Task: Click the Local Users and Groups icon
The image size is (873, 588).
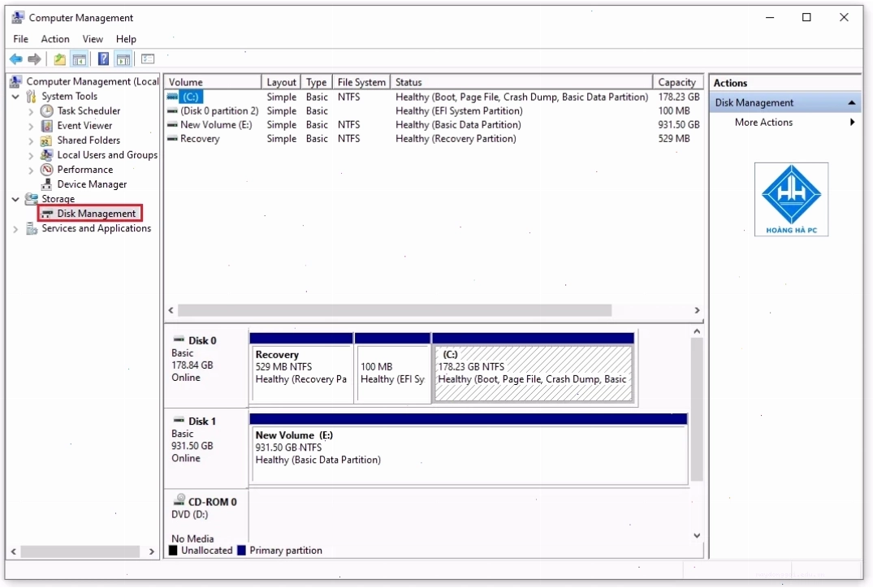Action: pos(47,155)
